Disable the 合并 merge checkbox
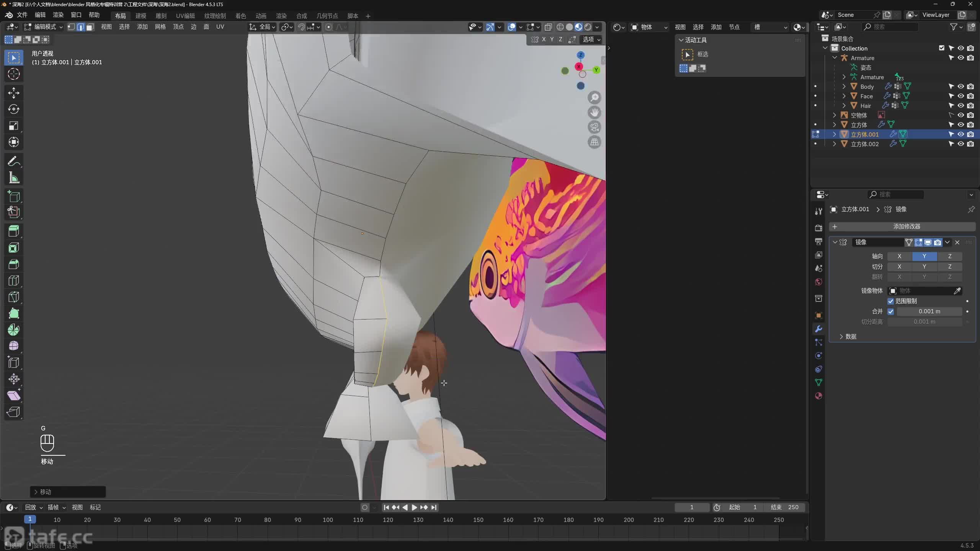This screenshot has height=551, width=980. click(891, 311)
